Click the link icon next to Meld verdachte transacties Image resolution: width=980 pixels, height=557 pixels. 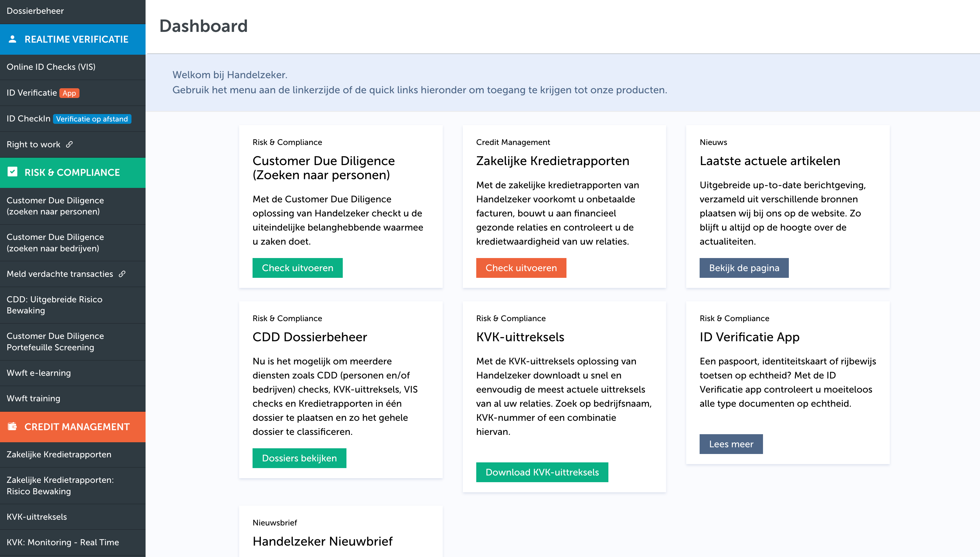click(x=122, y=273)
